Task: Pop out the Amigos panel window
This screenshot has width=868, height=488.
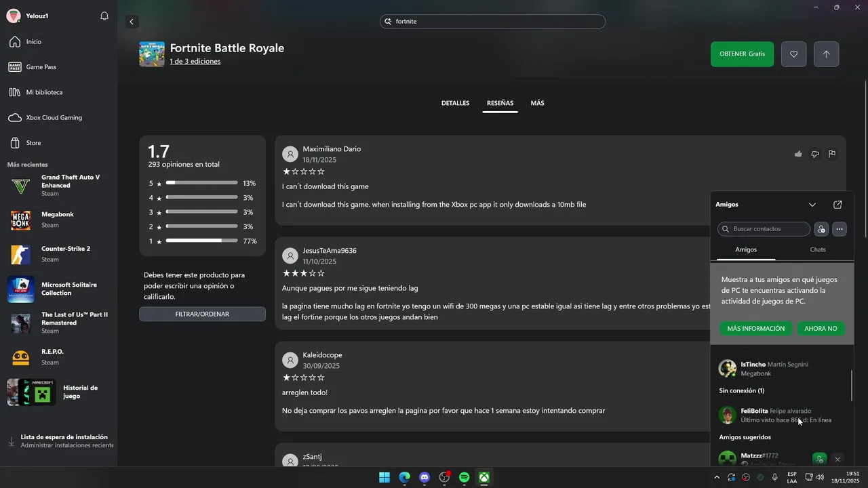Action: pyautogui.click(x=837, y=204)
